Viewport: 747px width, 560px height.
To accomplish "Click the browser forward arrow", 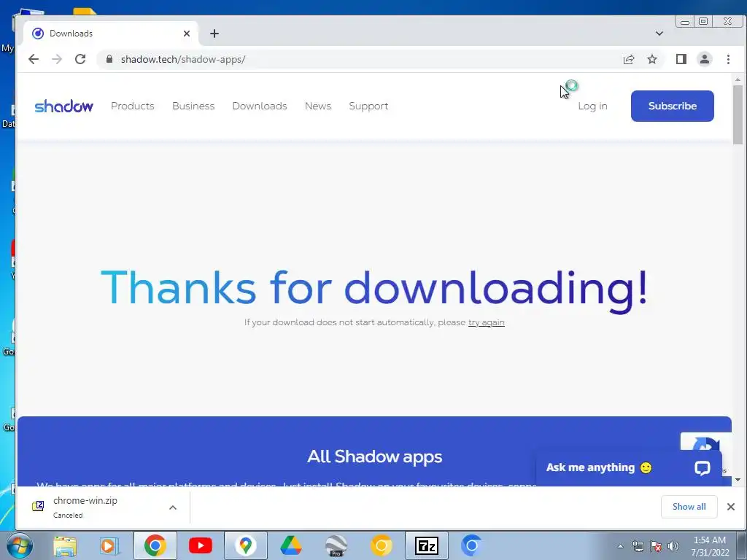I will click(x=57, y=59).
